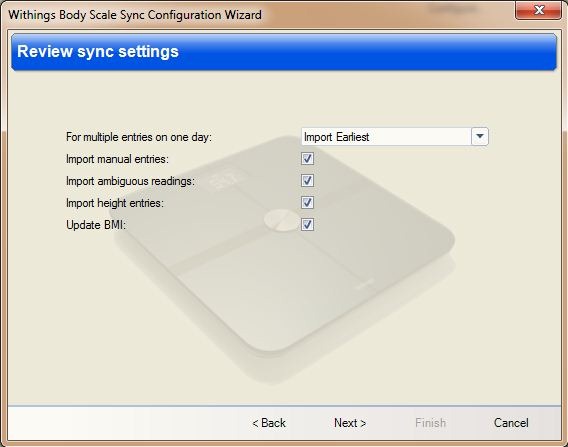The image size is (568, 447).
Task: Click the 'Import height entries:' text label
Action: click(115, 203)
